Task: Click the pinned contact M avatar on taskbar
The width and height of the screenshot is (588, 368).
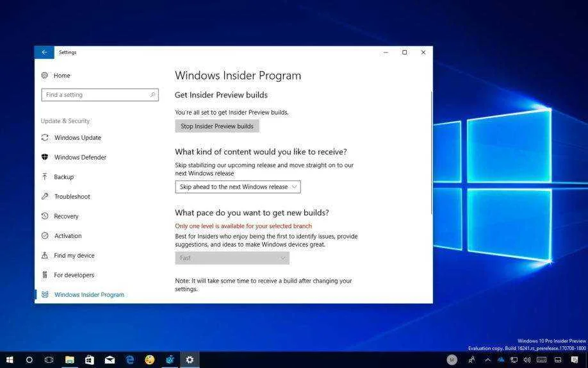Action: coord(452,360)
